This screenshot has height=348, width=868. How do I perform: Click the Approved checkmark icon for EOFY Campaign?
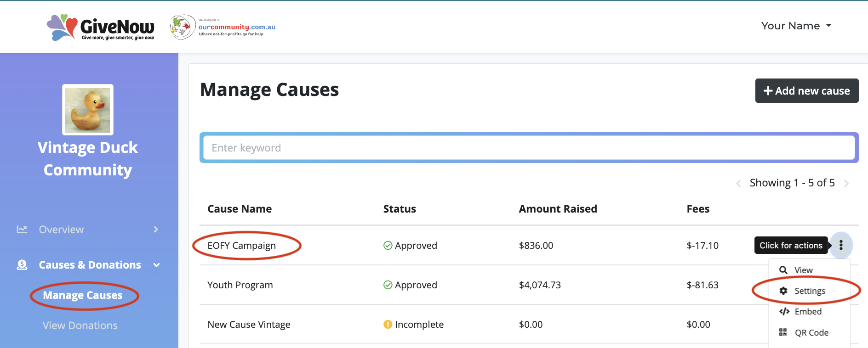[x=388, y=246]
